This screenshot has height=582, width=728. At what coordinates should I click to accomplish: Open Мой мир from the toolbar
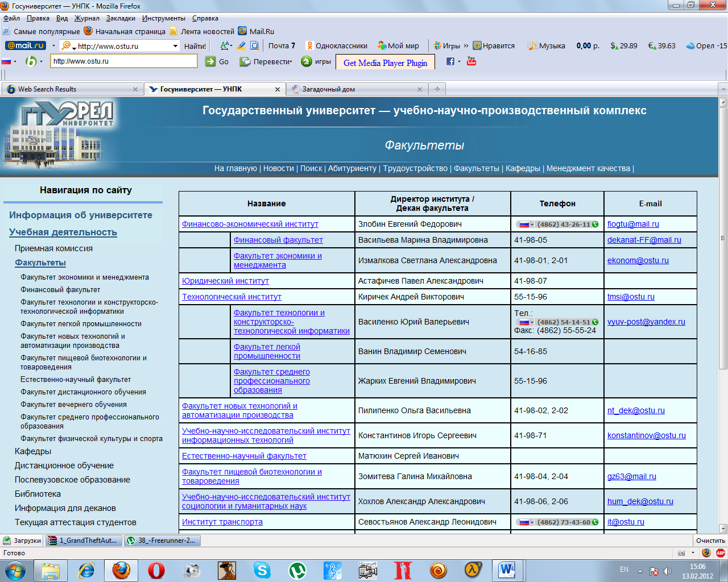399,45
